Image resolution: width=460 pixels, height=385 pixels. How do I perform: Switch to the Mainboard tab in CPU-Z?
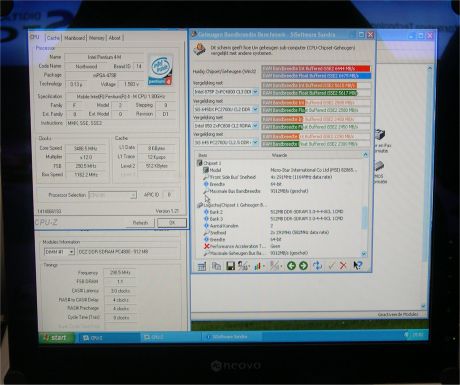click(75, 38)
